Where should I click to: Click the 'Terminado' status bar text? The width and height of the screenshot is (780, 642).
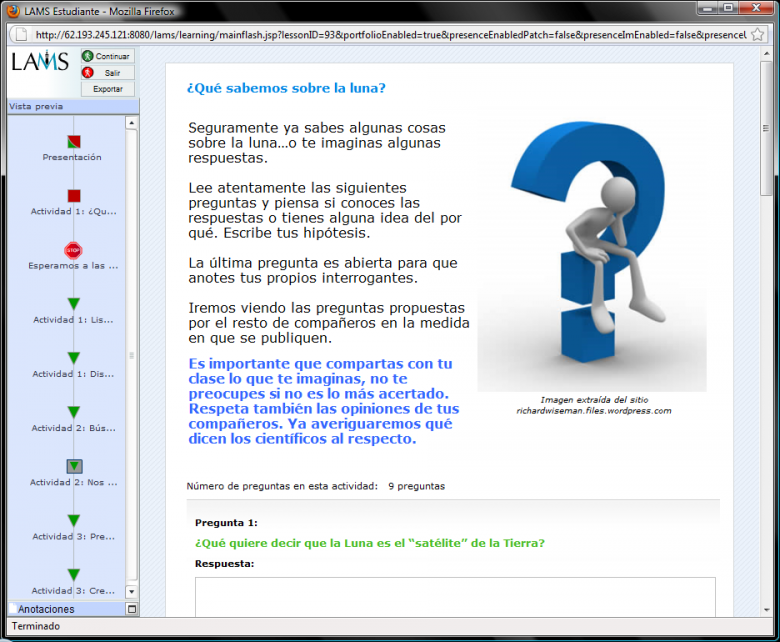pyautogui.click(x=36, y=626)
